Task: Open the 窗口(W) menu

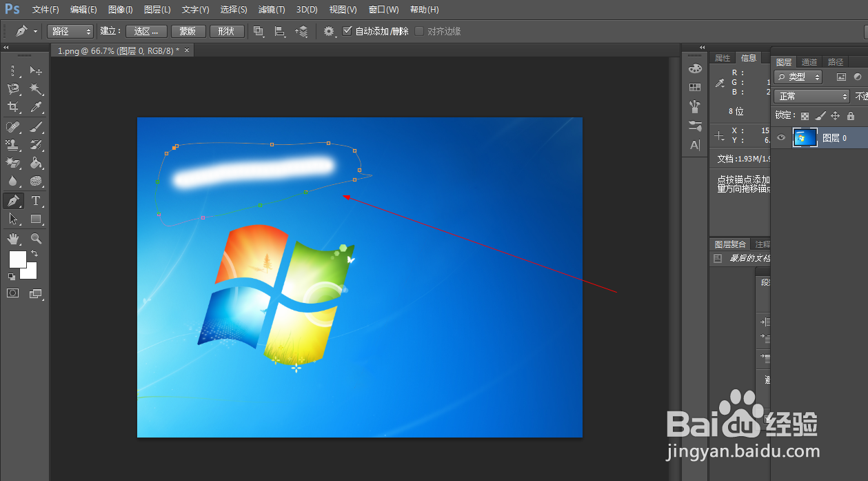Action: click(384, 10)
